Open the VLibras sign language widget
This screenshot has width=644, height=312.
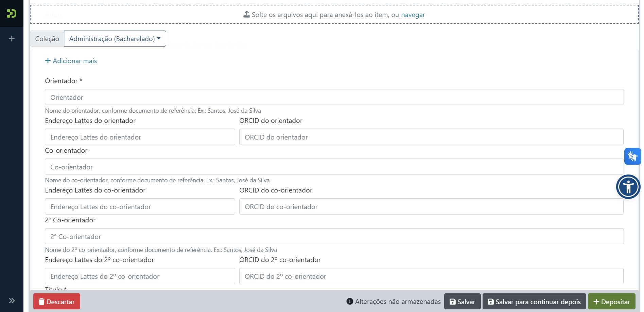coord(632,156)
